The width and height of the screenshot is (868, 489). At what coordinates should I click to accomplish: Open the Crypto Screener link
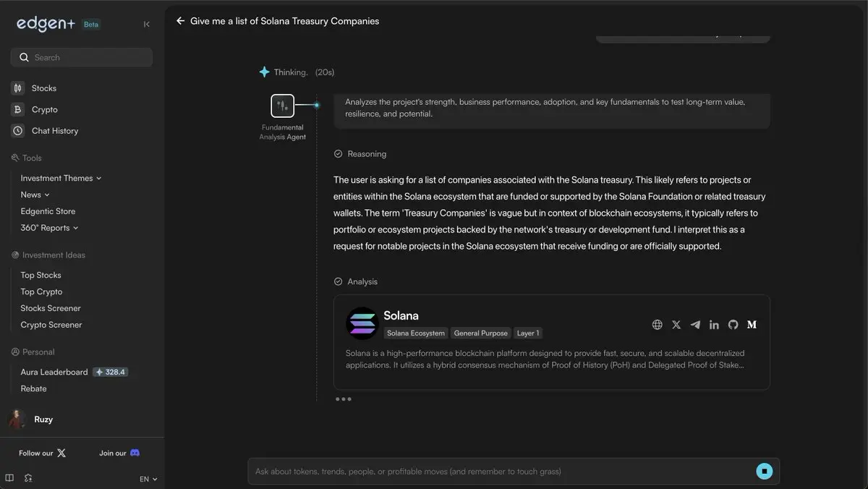coord(51,325)
